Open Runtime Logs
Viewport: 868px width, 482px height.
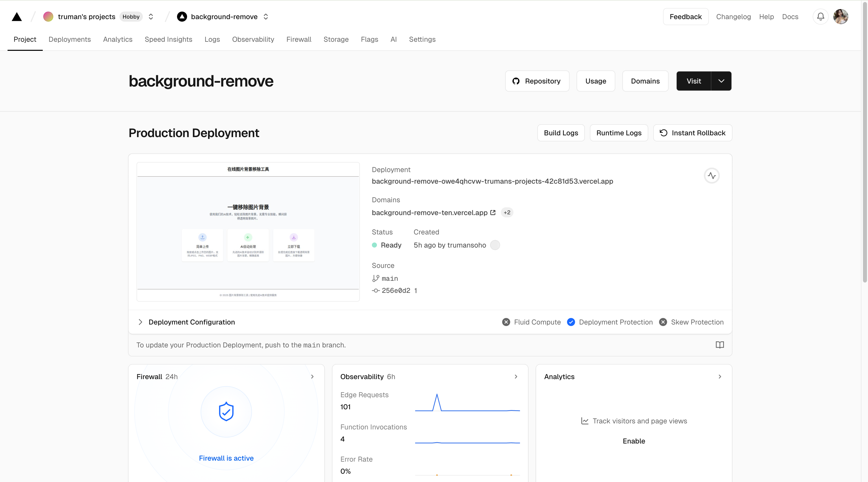619,133
